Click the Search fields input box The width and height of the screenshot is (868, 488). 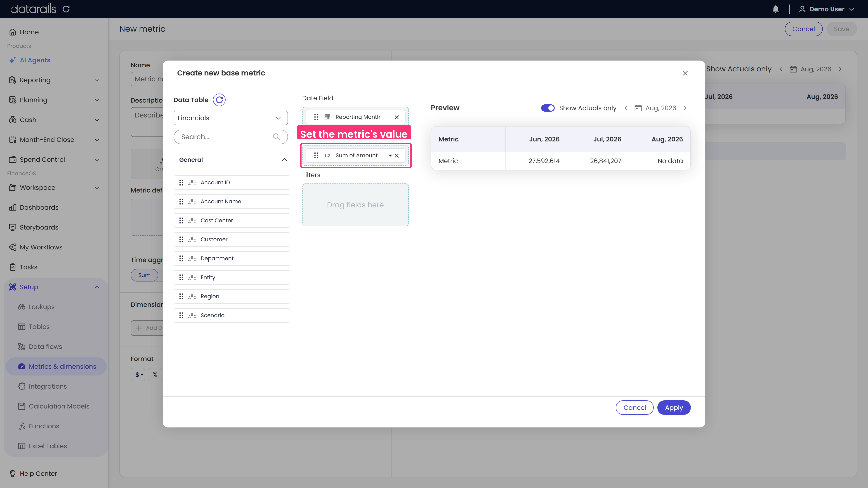click(x=231, y=137)
